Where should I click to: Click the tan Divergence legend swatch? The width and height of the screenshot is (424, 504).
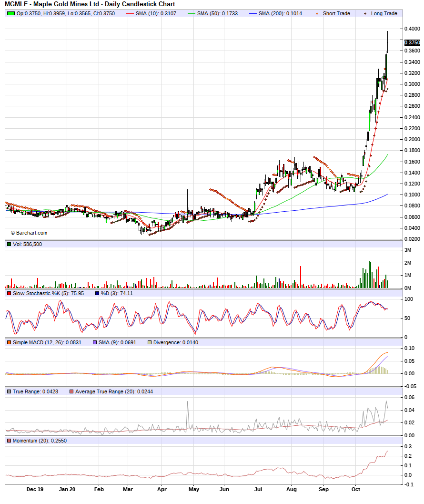[150, 343]
